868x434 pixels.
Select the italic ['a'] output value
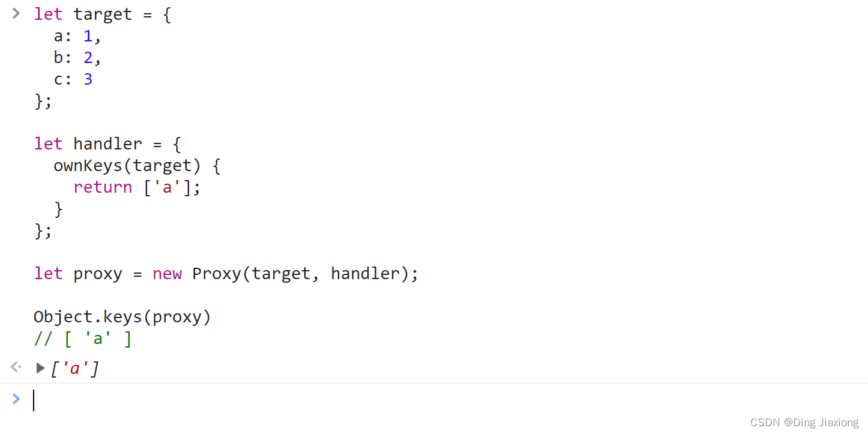(x=74, y=368)
